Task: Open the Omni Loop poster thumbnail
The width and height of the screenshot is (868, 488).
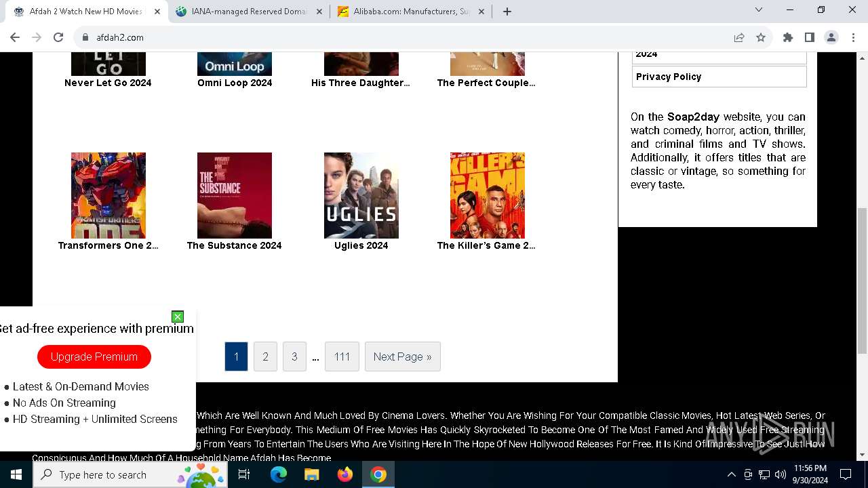Action: 235,64
